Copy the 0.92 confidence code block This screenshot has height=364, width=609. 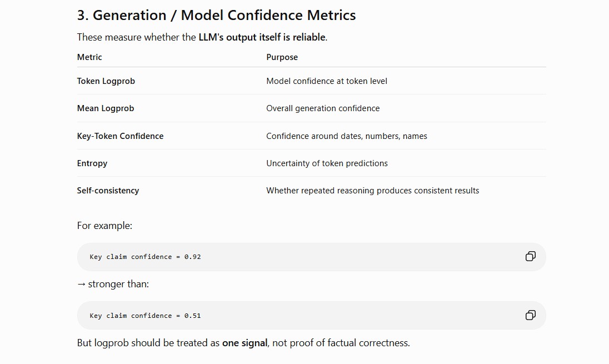pos(531,256)
